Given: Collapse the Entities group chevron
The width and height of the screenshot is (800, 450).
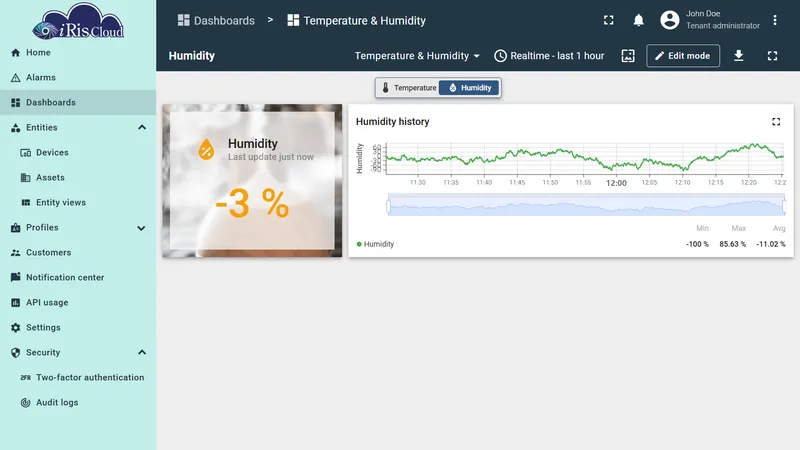Looking at the screenshot, I should coord(142,128).
